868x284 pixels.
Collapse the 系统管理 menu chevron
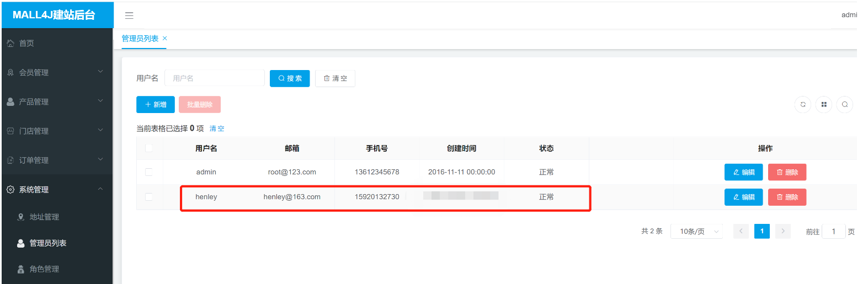[x=100, y=189]
